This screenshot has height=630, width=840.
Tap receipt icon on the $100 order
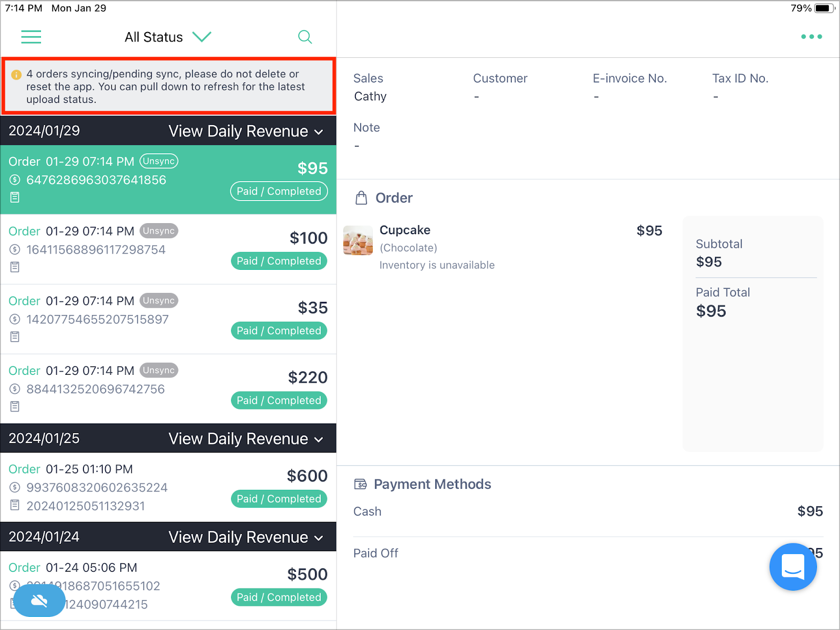click(15, 267)
